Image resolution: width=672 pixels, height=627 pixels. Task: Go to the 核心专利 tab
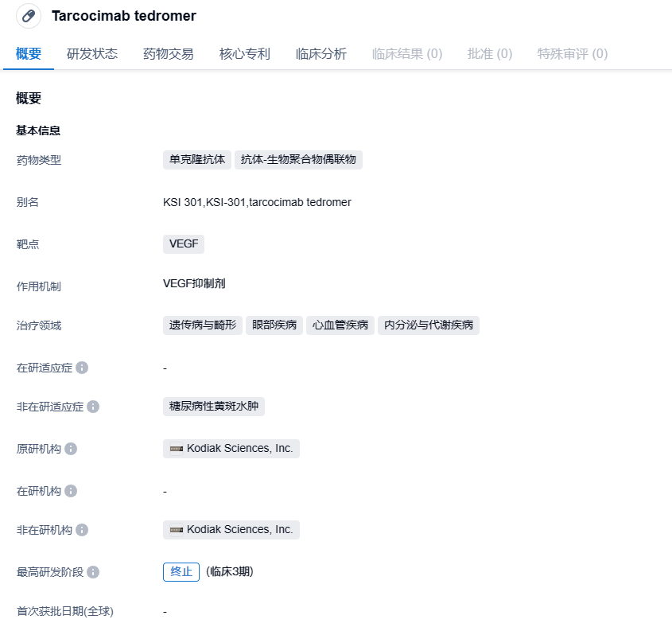coord(245,54)
